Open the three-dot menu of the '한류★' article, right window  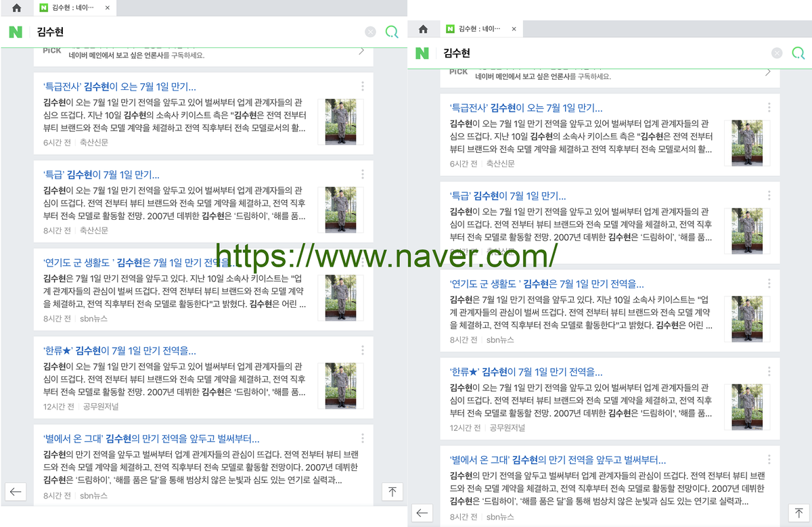pyautogui.click(x=769, y=371)
